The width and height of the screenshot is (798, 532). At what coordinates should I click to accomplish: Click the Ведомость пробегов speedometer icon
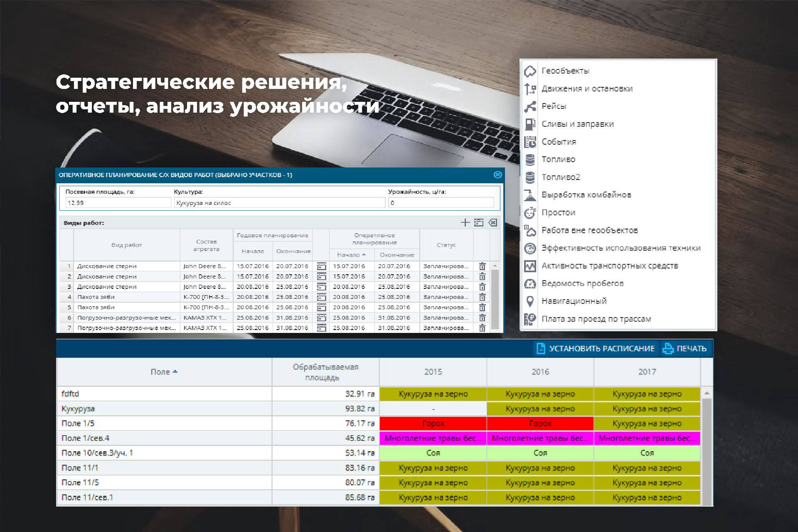pyautogui.click(x=530, y=283)
